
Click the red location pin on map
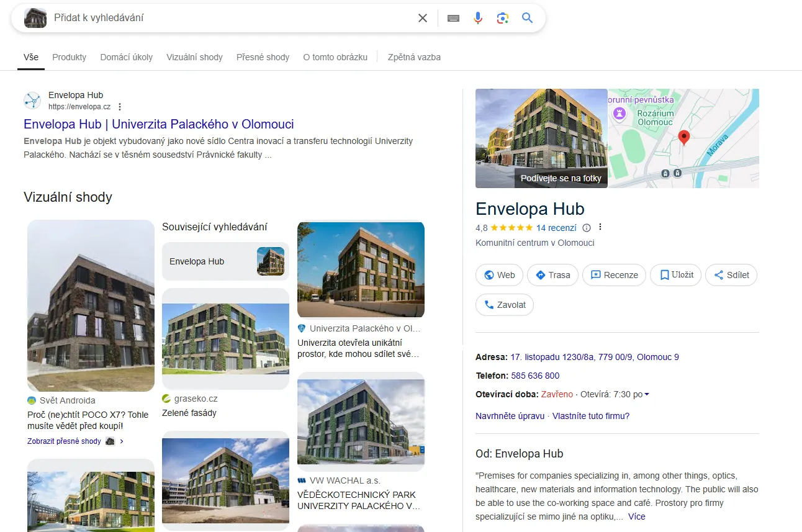coord(684,137)
